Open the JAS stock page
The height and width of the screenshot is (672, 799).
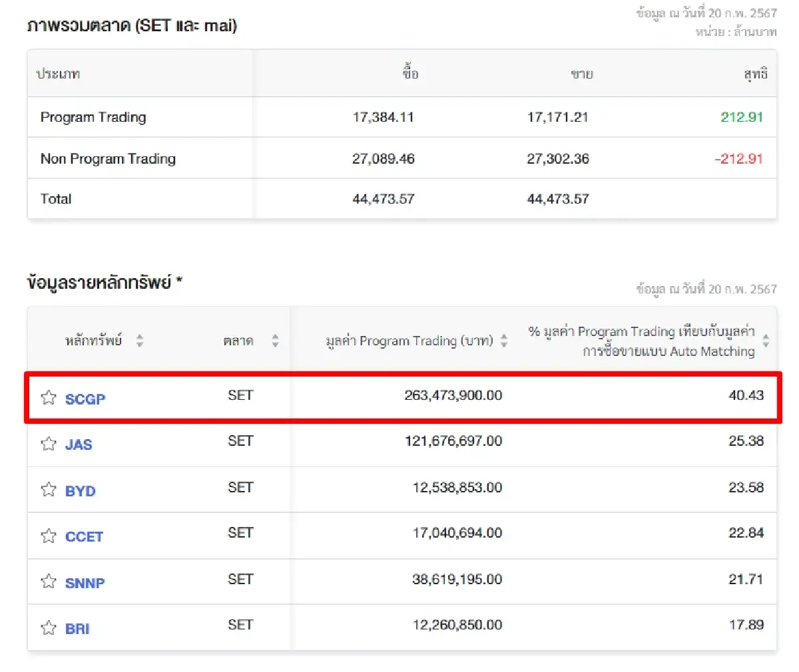[79, 444]
